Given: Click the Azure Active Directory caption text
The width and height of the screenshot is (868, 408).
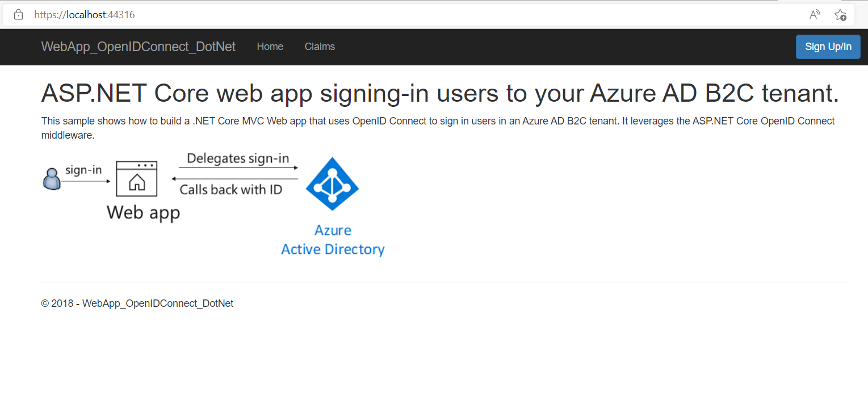Looking at the screenshot, I should 332,239.
